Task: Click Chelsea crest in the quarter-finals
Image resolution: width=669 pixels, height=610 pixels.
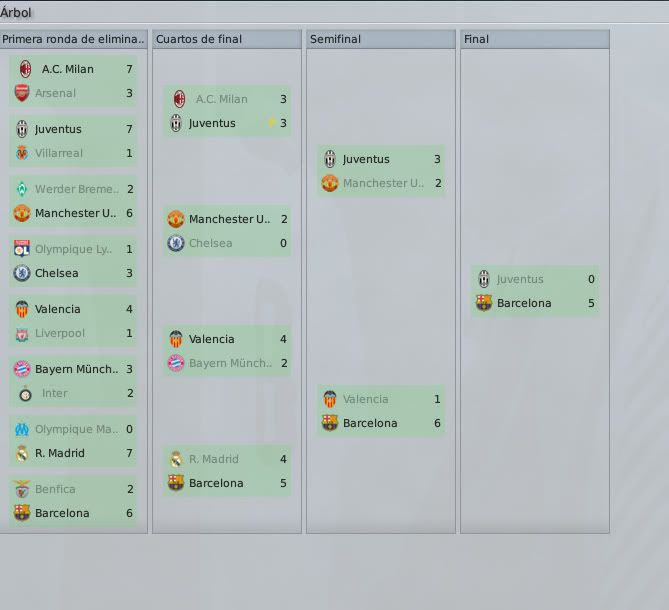Action: pyautogui.click(x=176, y=243)
